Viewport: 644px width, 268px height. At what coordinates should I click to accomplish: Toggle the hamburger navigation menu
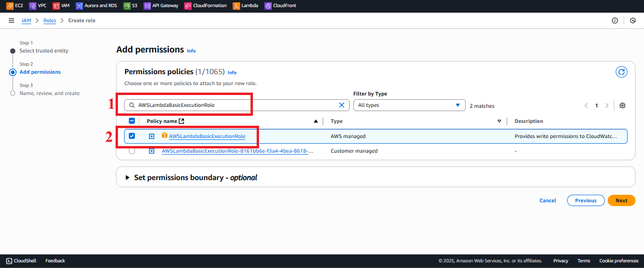[11, 20]
